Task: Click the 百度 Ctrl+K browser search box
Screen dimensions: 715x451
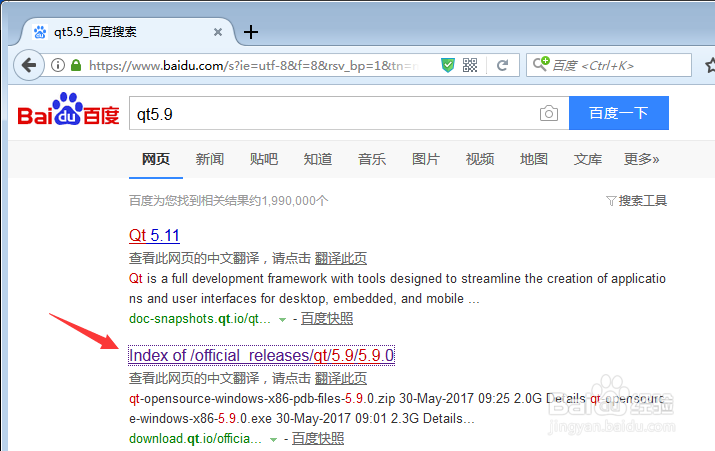Action: click(609, 65)
